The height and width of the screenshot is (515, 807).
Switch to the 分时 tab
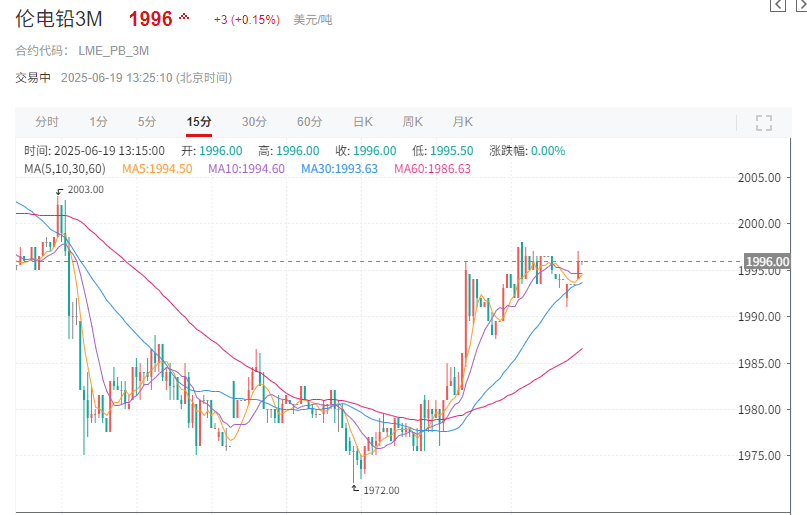[47, 122]
